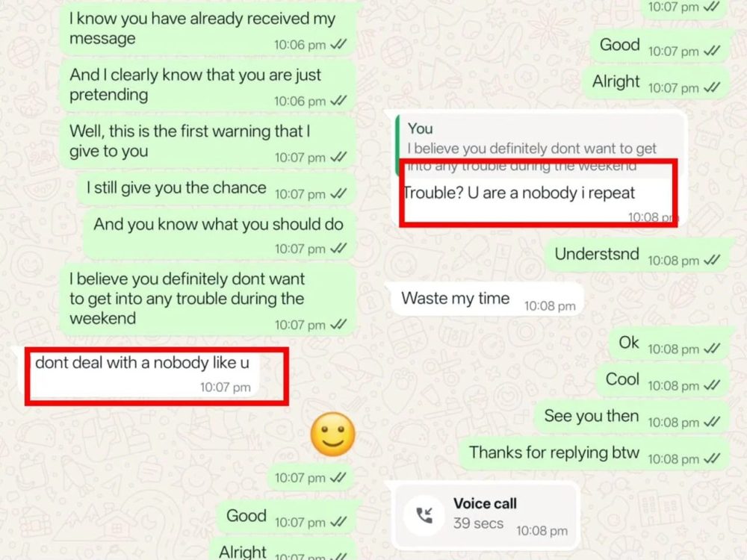Screen dimensions: 747x560
Task: Select 'And you know what you should do' bubble
Action: pos(220,234)
